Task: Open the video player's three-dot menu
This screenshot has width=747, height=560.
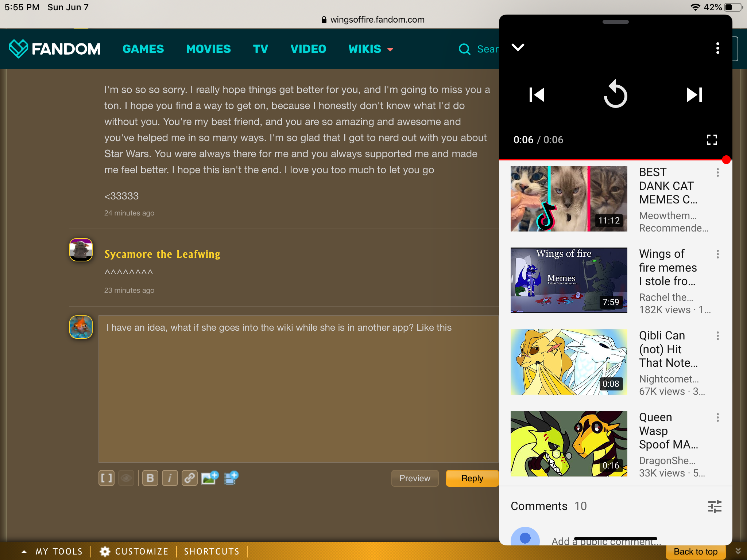Action: 717,48
